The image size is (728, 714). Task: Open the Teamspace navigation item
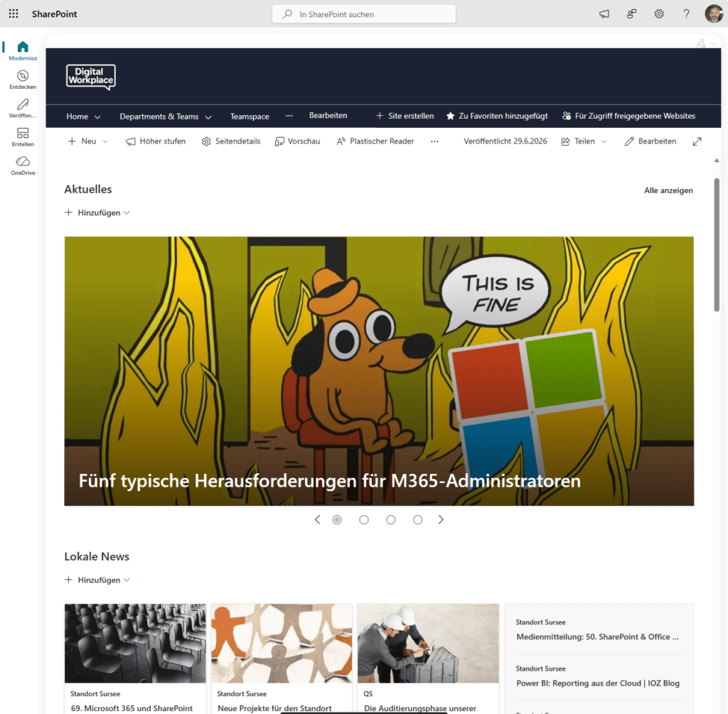click(250, 117)
